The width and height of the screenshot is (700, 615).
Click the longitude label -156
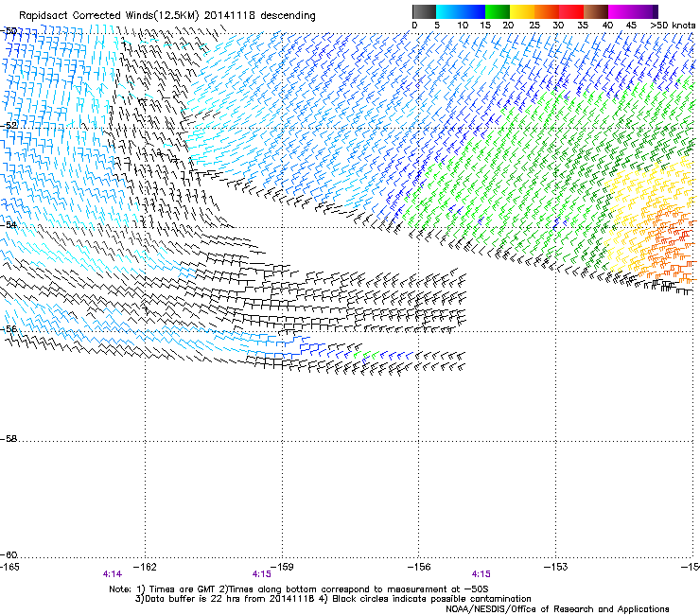(x=419, y=567)
